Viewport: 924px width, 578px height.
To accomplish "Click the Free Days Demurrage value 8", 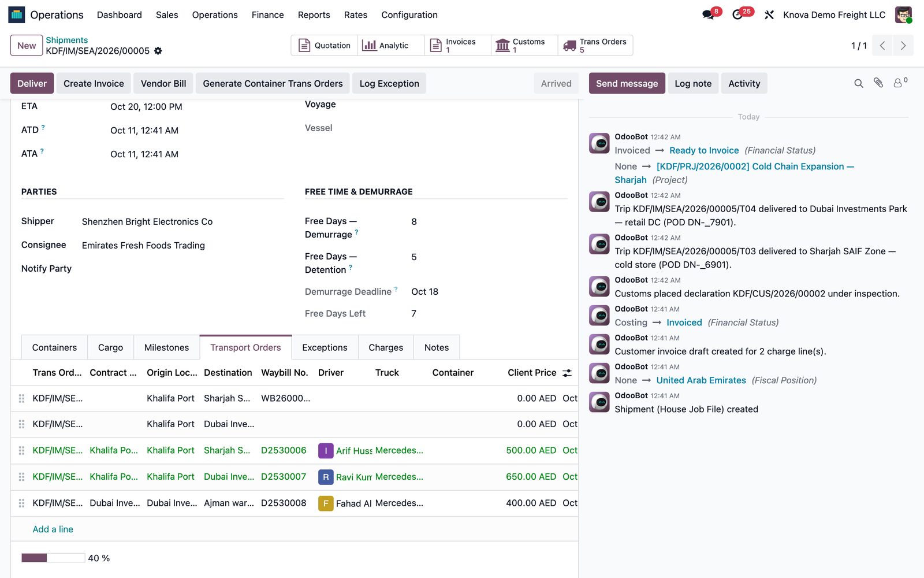I will coord(414,221).
